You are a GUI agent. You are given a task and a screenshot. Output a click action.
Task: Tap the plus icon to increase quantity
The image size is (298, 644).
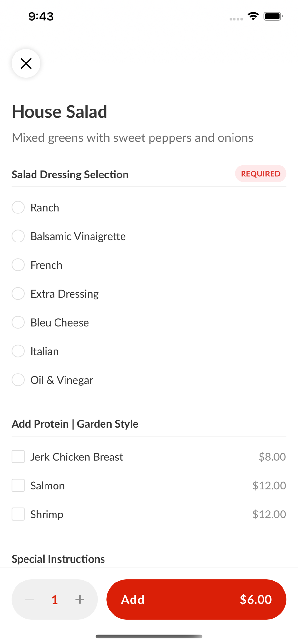tap(80, 599)
